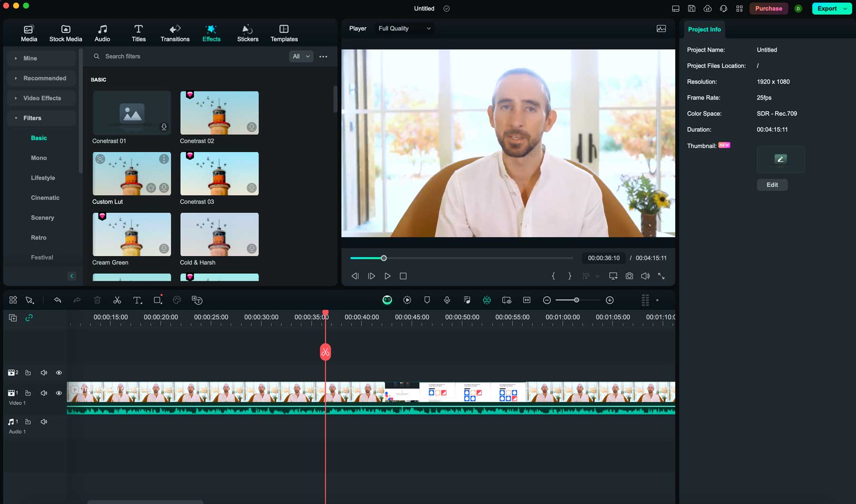The width and height of the screenshot is (856, 504).
Task: Select the Split (scissors) tool in timeline toolbar
Action: tap(117, 300)
